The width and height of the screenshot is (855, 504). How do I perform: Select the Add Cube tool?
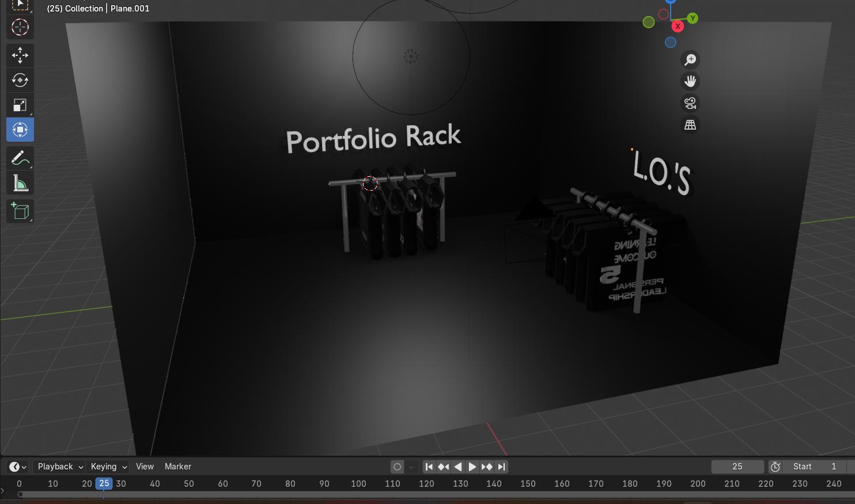click(x=20, y=211)
